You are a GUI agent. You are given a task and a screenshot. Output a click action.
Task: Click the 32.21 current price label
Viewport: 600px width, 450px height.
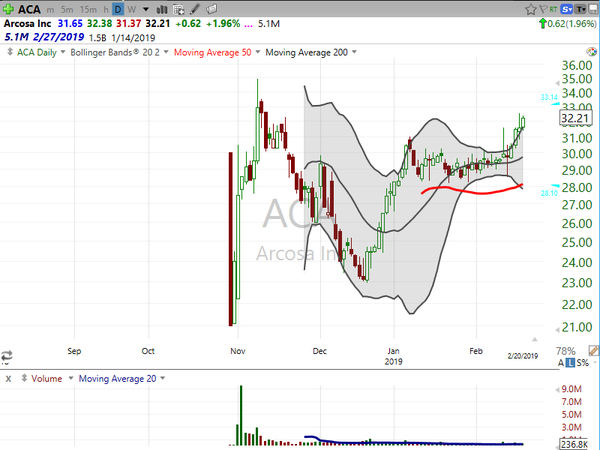[x=575, y=118]
